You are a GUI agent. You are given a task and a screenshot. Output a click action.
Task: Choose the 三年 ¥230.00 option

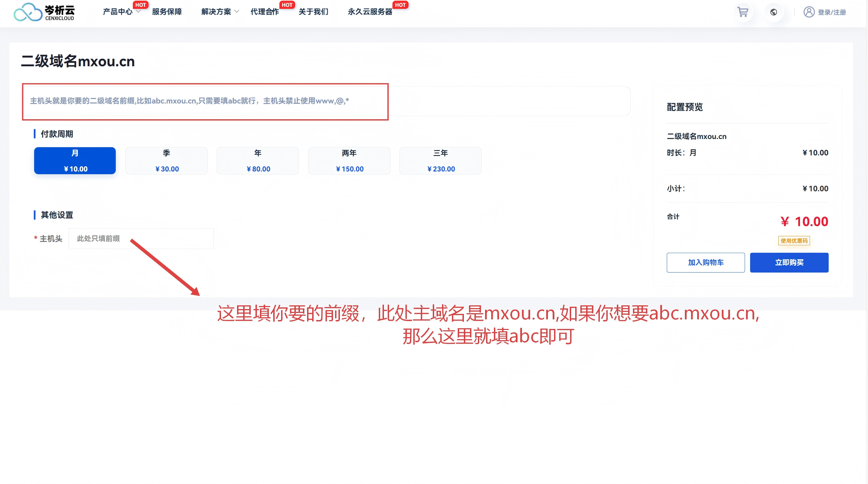tap(440, 161)
